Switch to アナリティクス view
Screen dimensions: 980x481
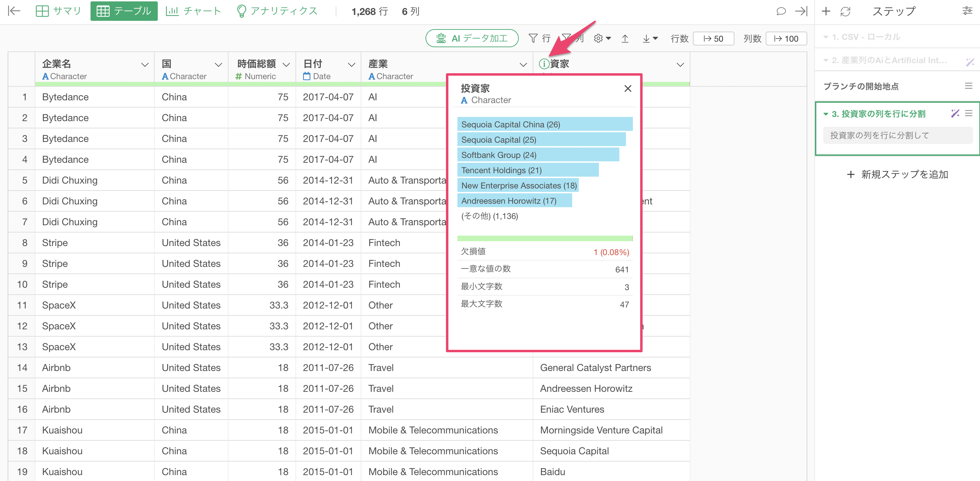[277, 11]
